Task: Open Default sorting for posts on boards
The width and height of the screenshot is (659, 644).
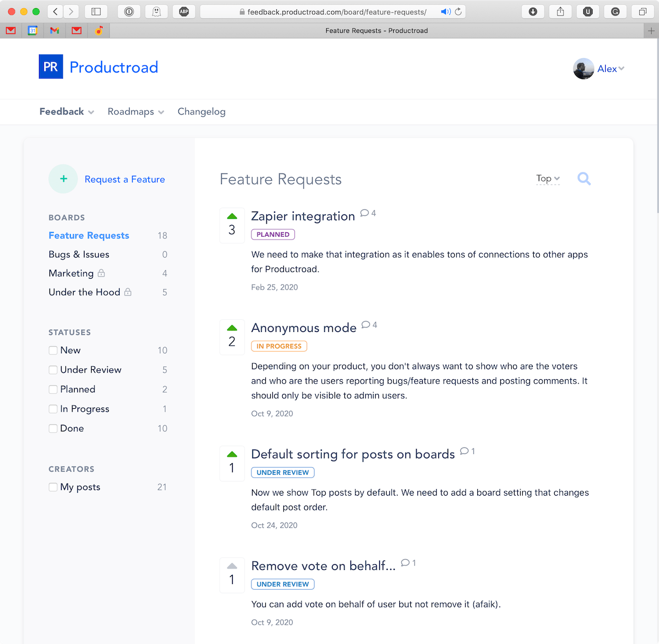Action: pyautogui.click(x=353, y=454)
